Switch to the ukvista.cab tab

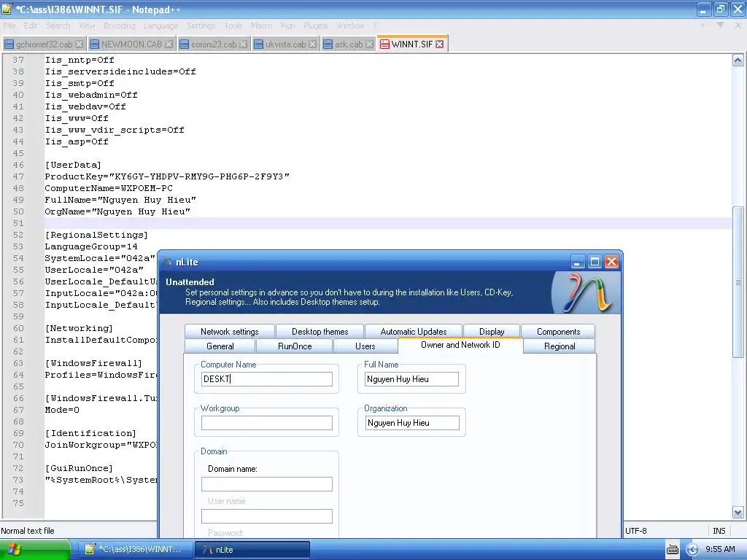click(x=285, y=44)
